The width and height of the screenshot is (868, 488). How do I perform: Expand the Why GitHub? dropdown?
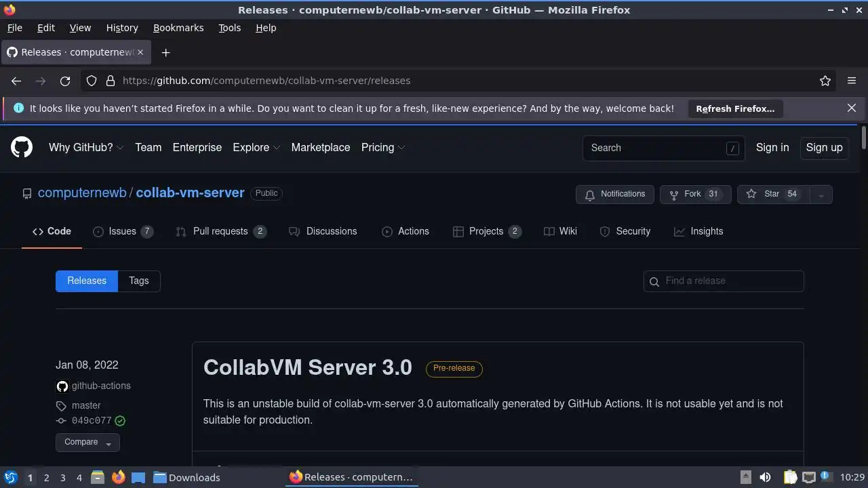pyautogui.click(x=86, y=148)
